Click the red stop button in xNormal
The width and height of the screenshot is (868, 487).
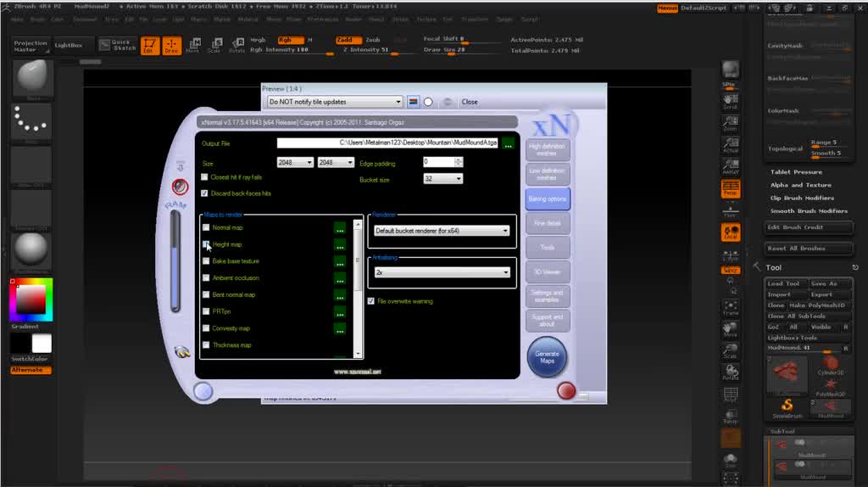(x=565, y=390)
